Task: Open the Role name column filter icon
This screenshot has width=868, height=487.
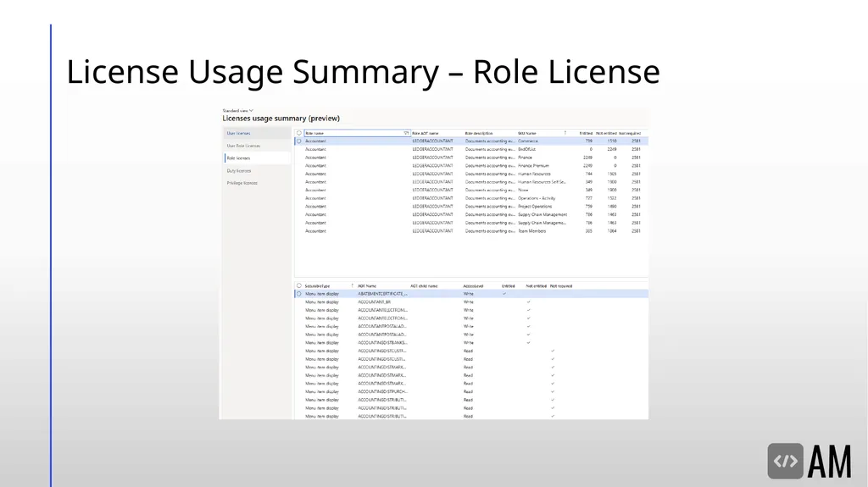Action: [406, 133]
